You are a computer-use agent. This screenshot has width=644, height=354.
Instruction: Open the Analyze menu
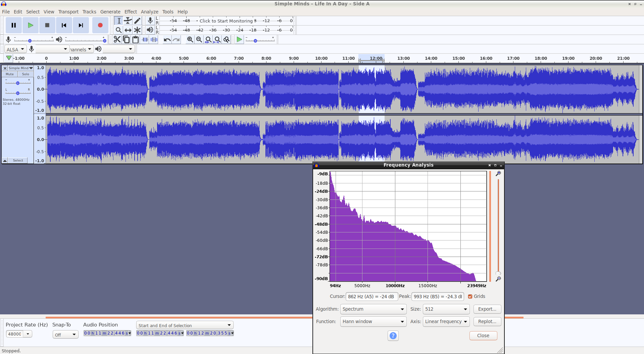[149, 12]
